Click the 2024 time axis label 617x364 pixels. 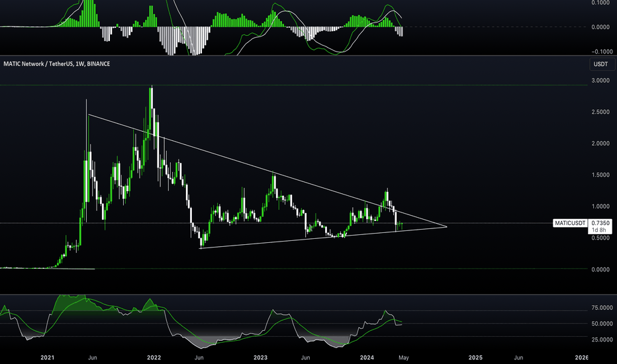point(367,357)
